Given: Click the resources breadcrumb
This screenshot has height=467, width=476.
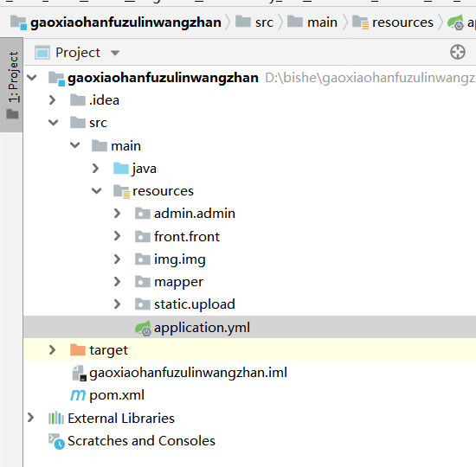Looking at the screenshot, I should point(402,22).
